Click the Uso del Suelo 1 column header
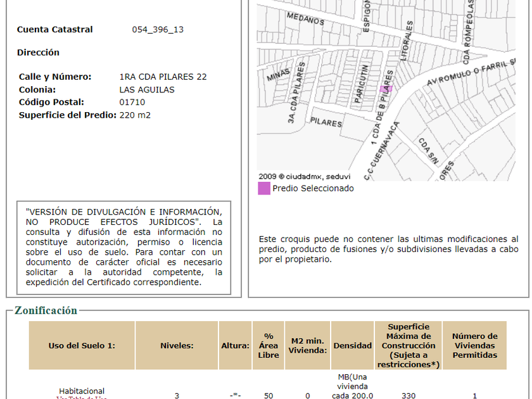 tap(82, 346)
